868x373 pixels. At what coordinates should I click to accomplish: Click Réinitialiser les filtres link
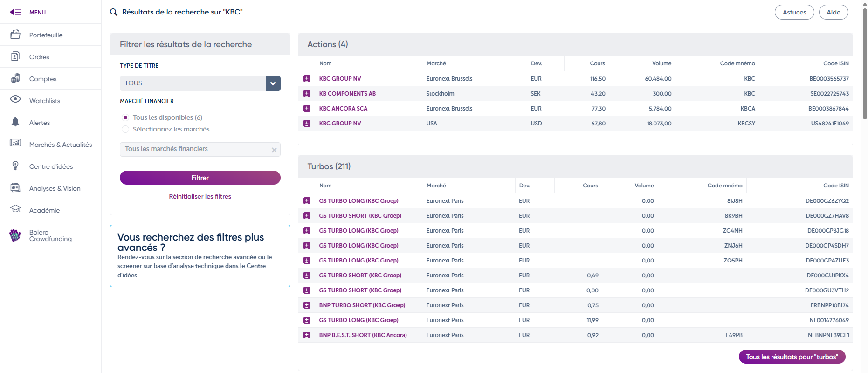coord(200,197)
